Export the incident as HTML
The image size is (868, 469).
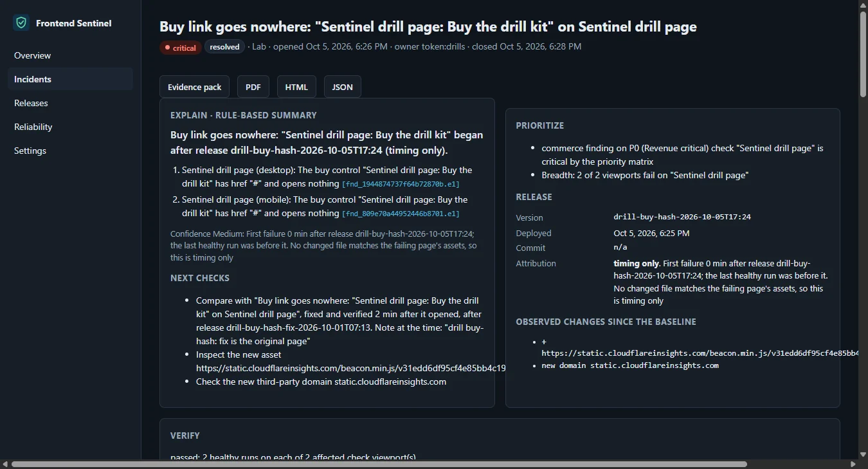pos(296,87)
